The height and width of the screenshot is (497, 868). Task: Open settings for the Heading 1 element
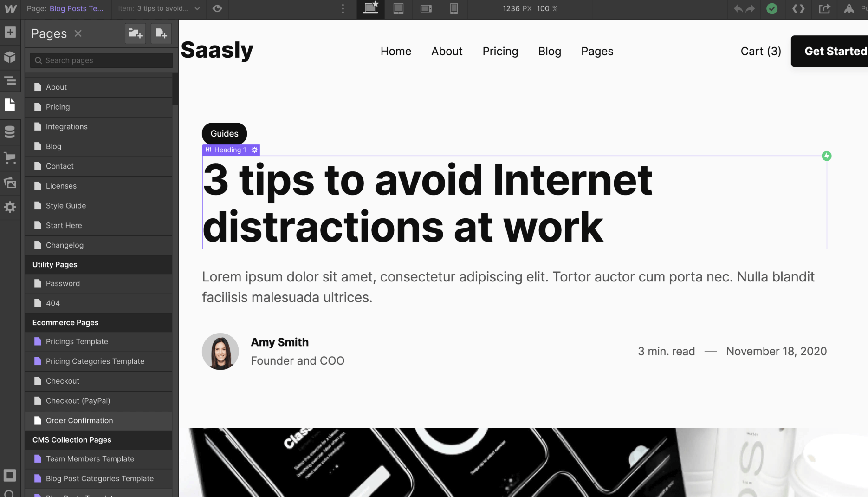click(254, 150)
